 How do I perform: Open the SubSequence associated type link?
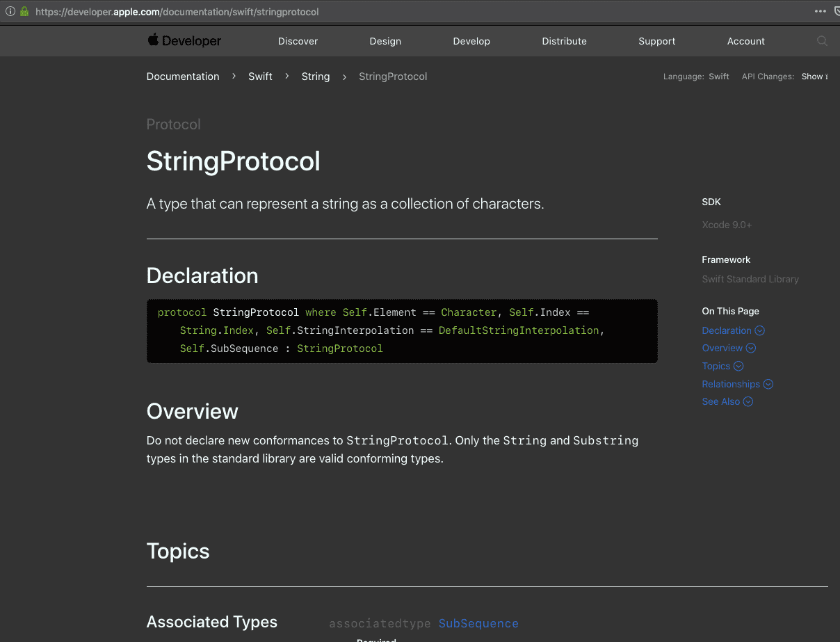(478, 623)
